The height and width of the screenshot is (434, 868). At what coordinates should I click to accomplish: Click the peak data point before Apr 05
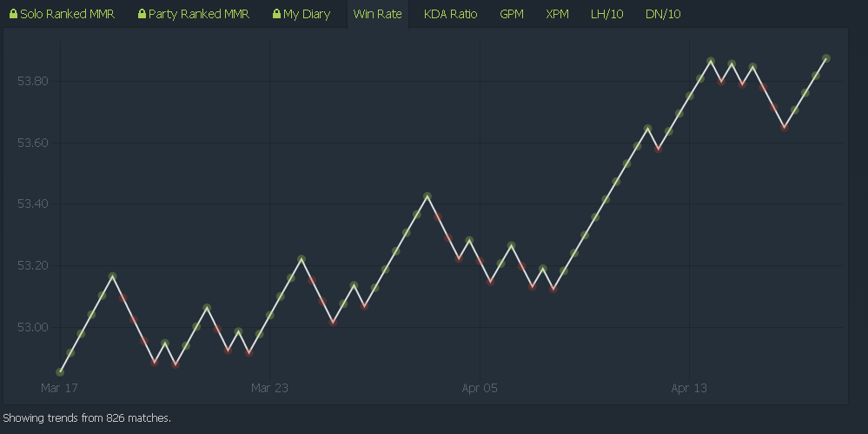[x=427, y=197]
